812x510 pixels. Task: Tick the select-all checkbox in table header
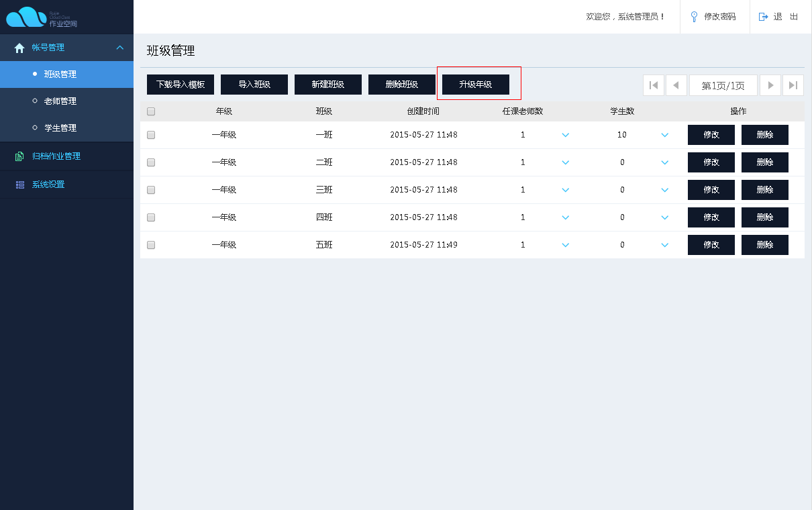point(151,111)
